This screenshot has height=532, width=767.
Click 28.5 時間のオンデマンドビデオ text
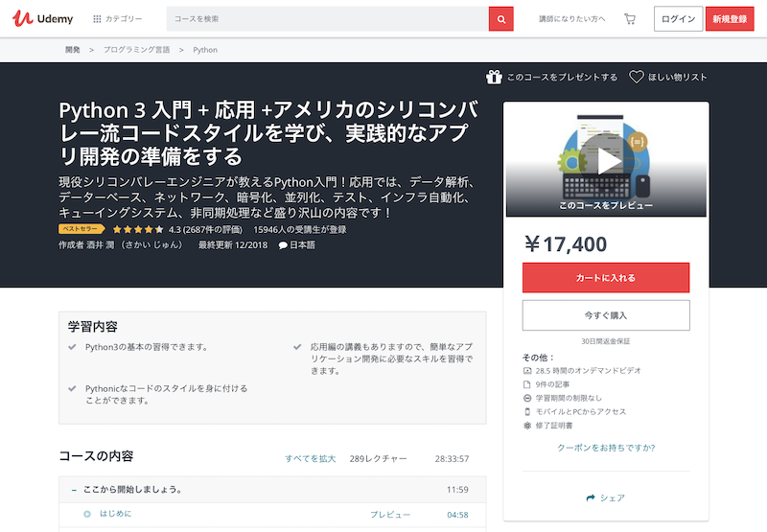pos(588,371)
